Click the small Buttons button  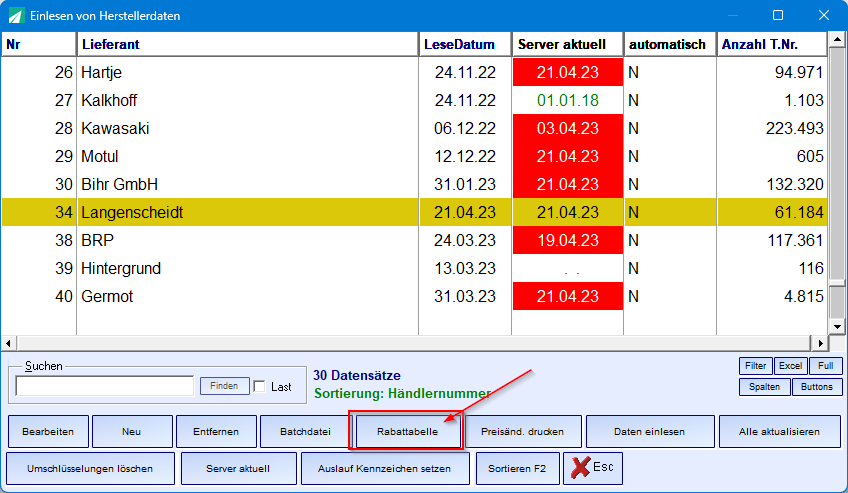pyautogui.click(x=817, y=387)
